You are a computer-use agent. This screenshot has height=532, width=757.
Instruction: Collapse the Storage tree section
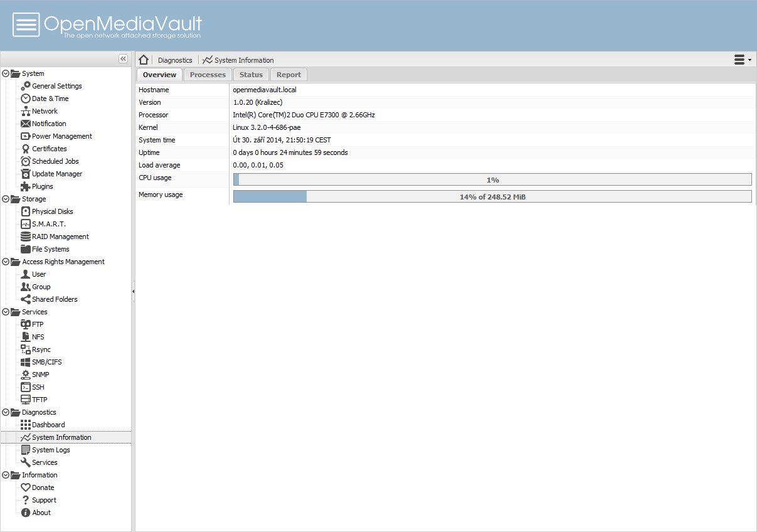click(x=6, y=199)
